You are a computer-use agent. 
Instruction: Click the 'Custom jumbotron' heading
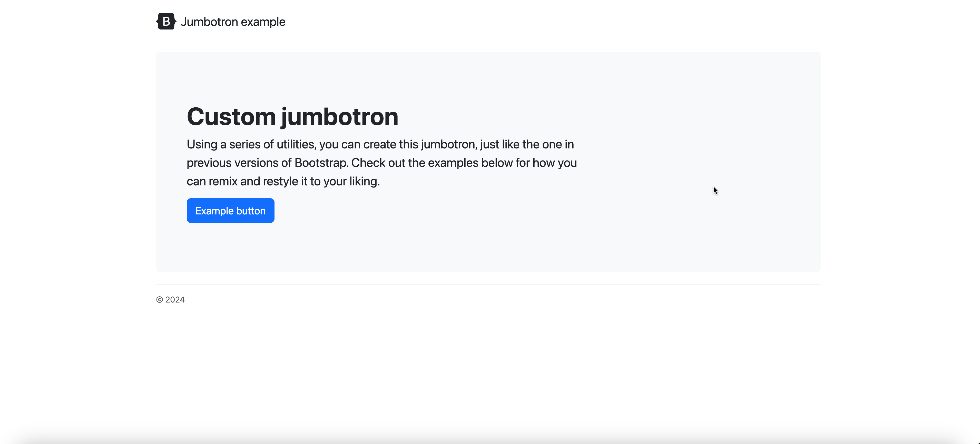point(292,116)
